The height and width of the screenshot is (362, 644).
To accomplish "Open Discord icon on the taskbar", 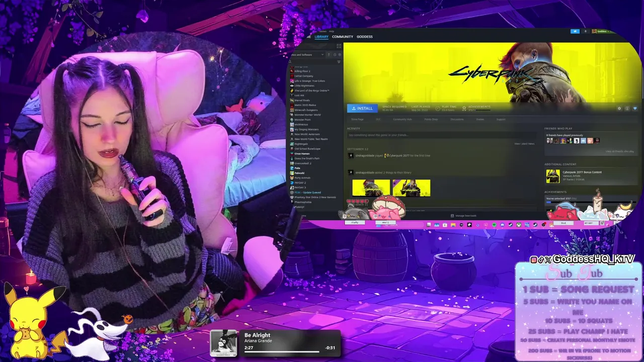I will click(x=502, y=225).
